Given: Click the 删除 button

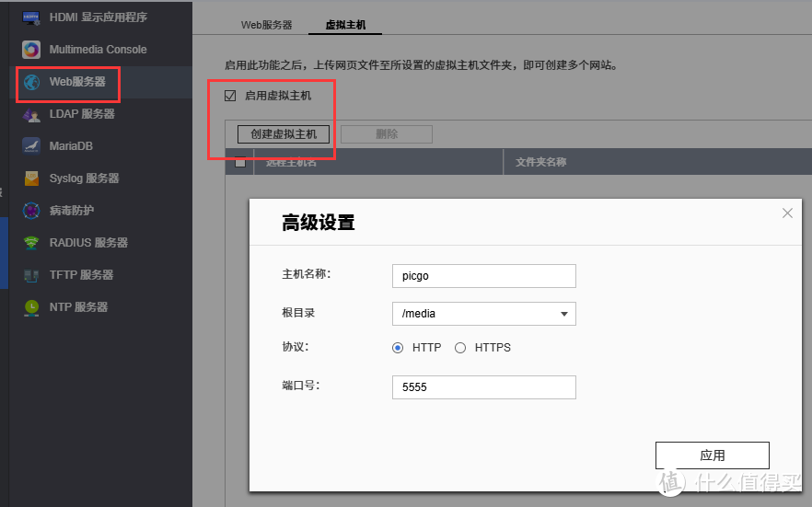Looking at the screenshot, I should (x=387, y=134).
